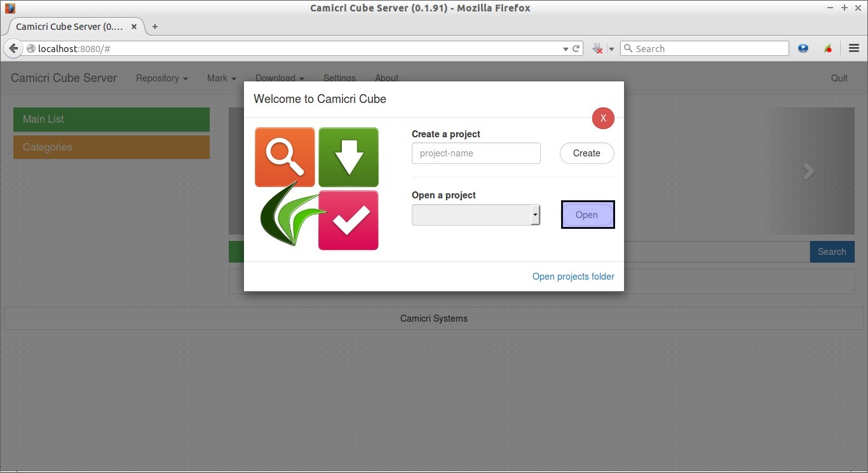Click the Camicri Cube Server brand title
The height and width of the screenshot is (473, 868).
[64, 78]
